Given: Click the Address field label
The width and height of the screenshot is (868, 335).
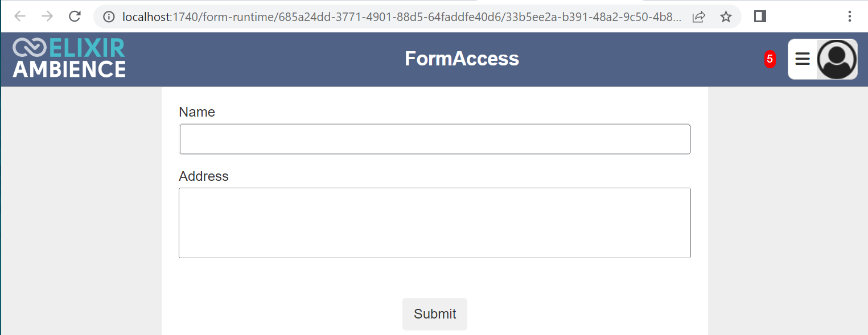Looking at the screenshot, I should click(204, 176).
